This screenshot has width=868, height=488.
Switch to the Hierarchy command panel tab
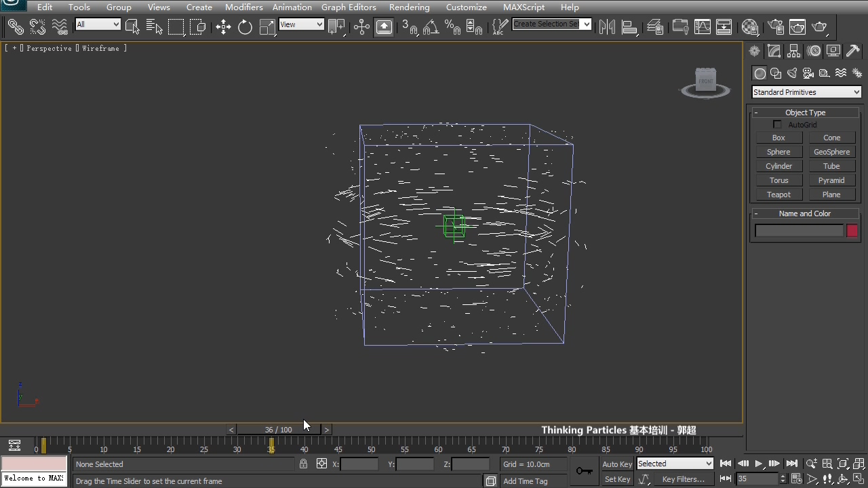pyautogui.click(x=793, y=52)
